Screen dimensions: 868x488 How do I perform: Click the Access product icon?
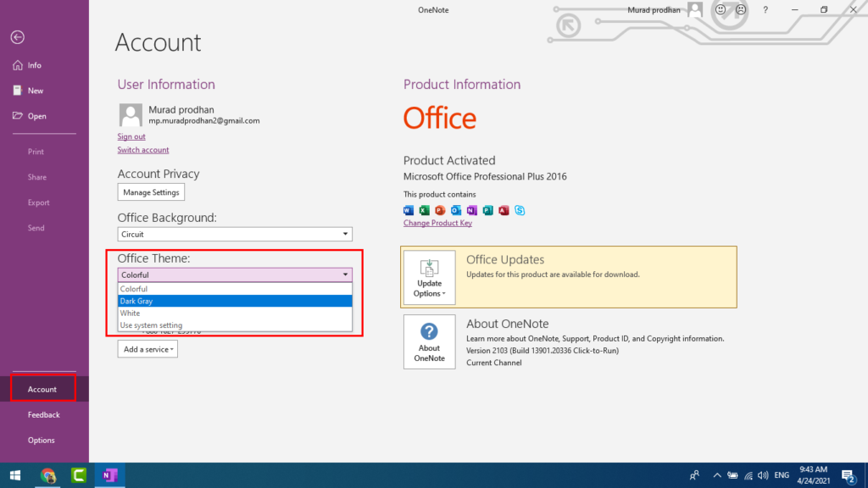504,210
